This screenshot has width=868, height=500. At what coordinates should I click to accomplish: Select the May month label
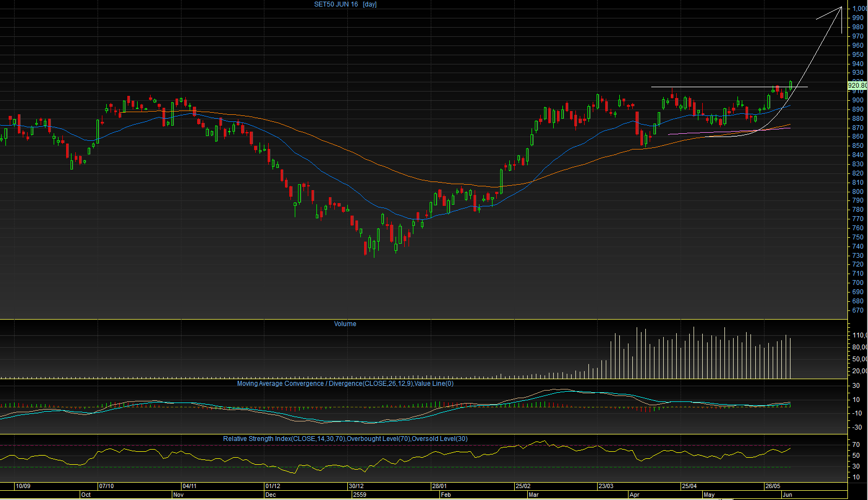coord(709,495)
